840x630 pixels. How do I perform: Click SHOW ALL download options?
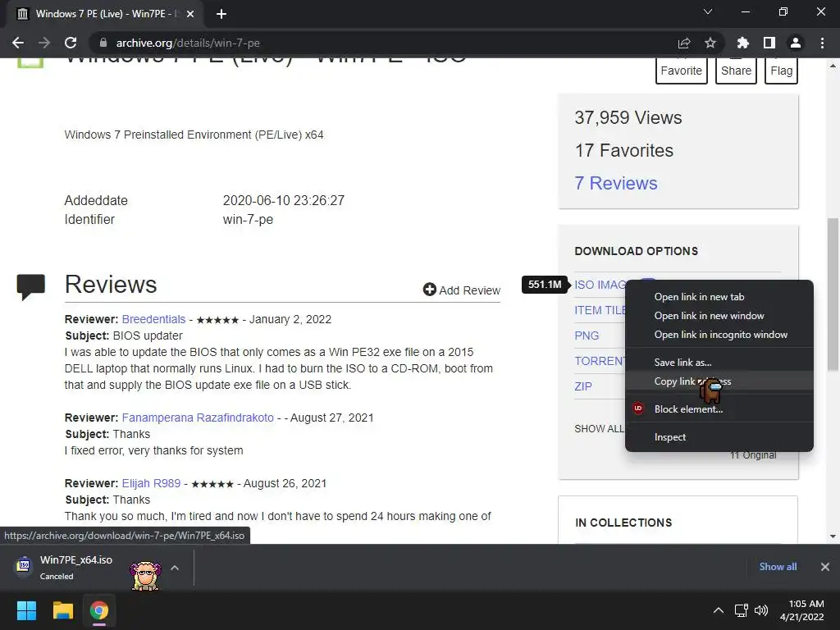point(600,428)
